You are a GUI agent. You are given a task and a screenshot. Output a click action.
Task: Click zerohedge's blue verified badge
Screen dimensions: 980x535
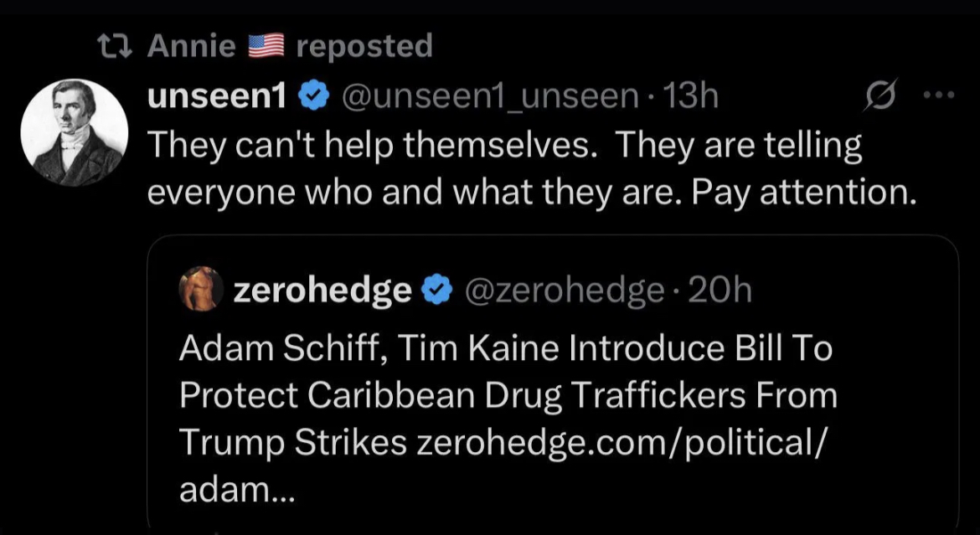tap(434, 291)
